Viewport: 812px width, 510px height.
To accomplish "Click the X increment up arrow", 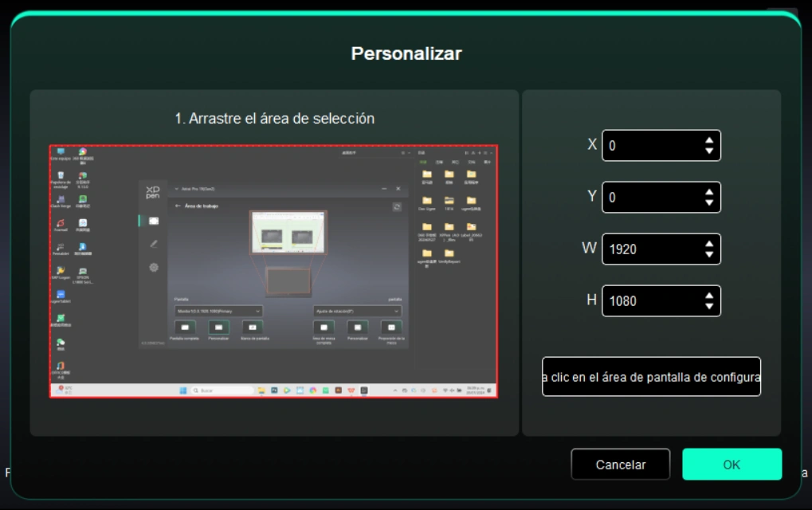I will pyautogui.click(x=709, y=141).
